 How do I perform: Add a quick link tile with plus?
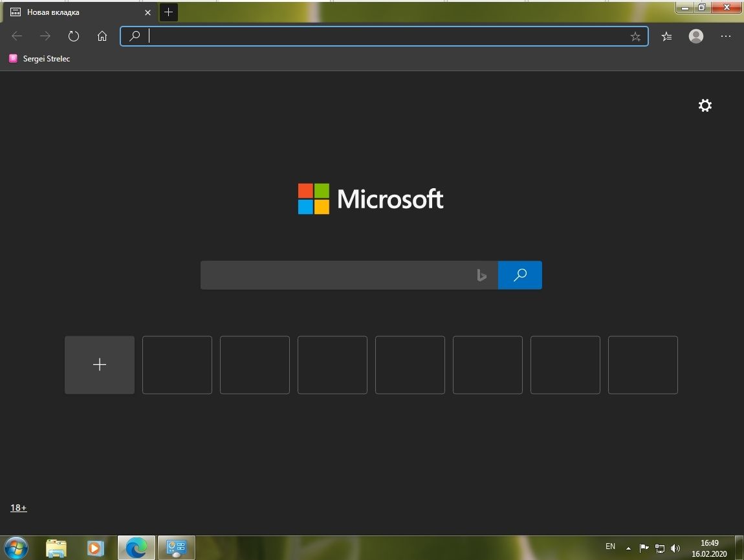coord(100,365)
